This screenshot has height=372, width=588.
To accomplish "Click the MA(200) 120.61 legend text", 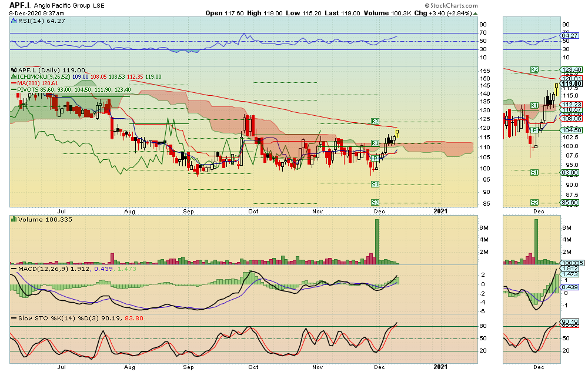I will [x=38, y=83].
